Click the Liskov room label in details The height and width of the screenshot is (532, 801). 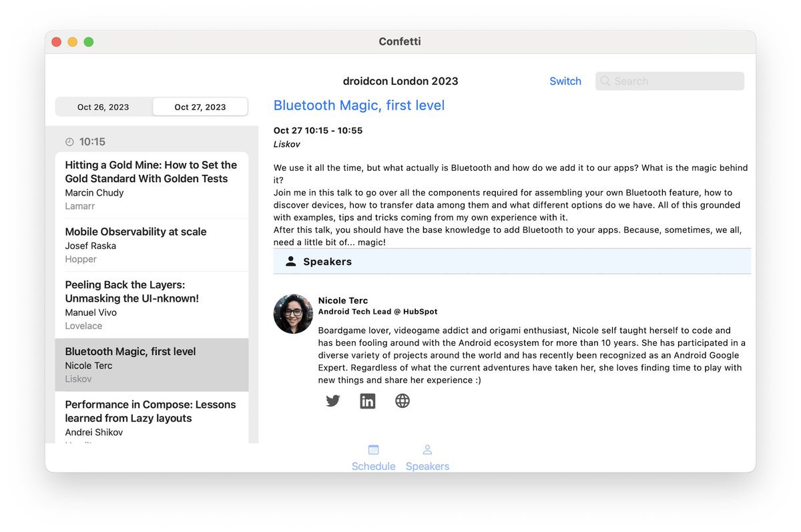click(287, 144)
